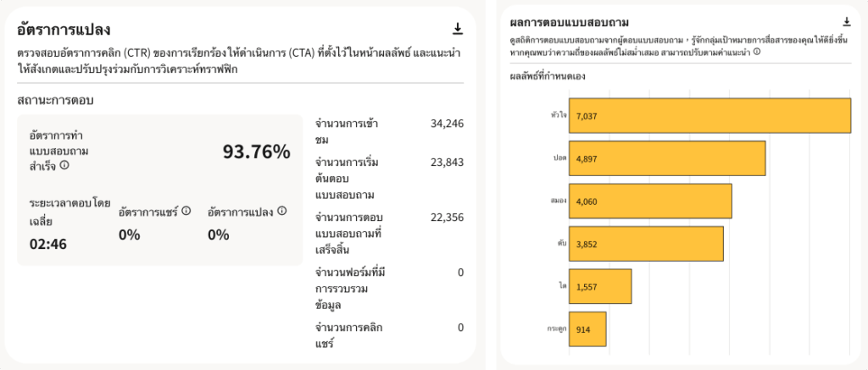The width and height of the screenshot is (868, 370).
Task: Click the 22,356 completed surveys number
Action: 447,218
